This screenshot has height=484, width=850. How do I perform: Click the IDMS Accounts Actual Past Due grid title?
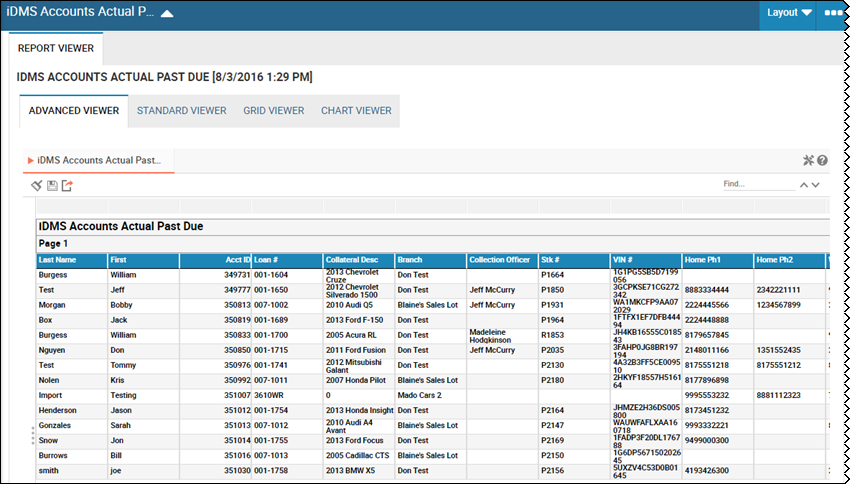tap(121, 227)
